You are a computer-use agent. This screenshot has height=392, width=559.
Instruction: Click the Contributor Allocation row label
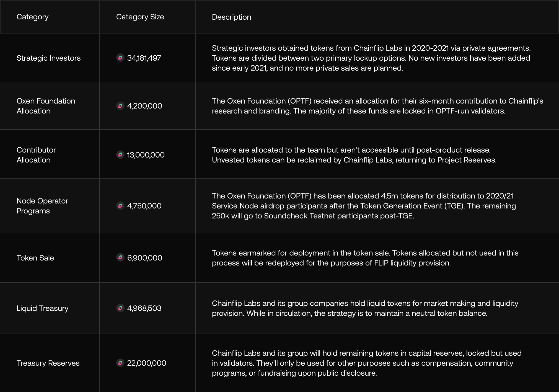coord(36,155)
